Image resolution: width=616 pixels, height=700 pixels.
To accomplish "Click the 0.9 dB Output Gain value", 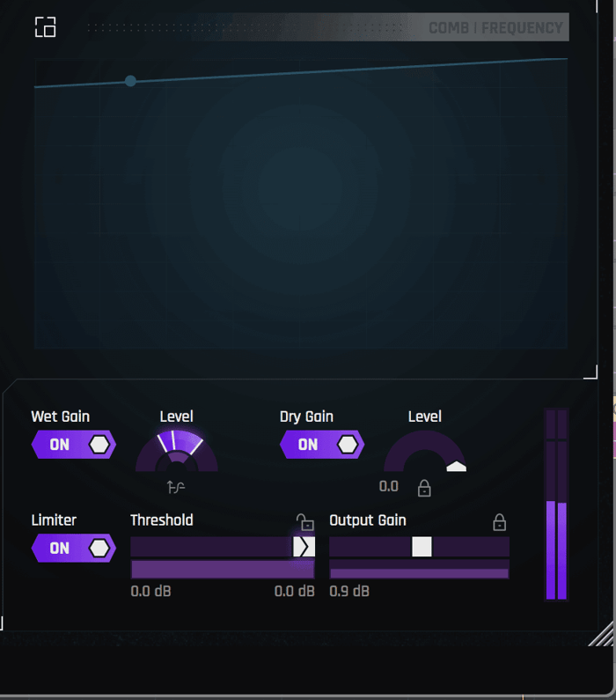I will click(x=349, y=592).
